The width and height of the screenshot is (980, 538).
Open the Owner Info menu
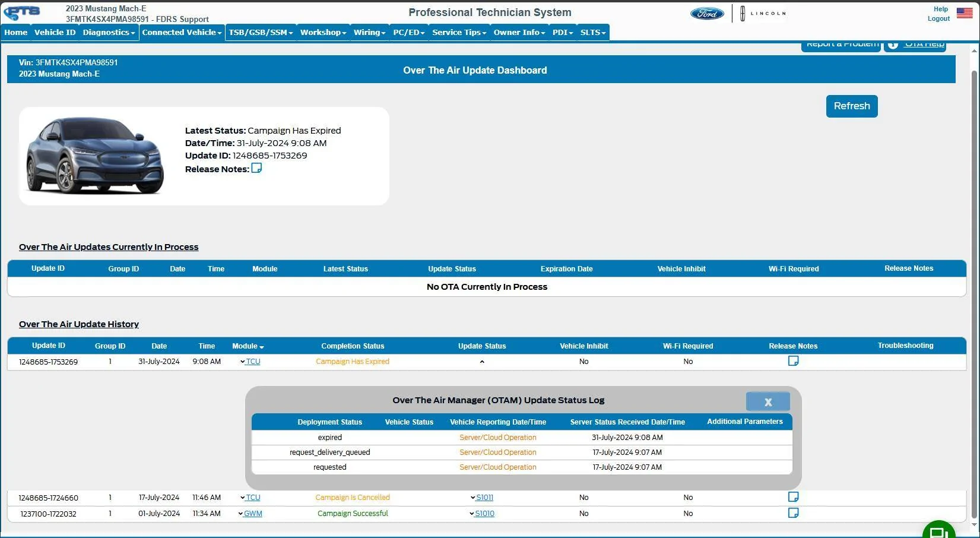[x=519, y=33]
